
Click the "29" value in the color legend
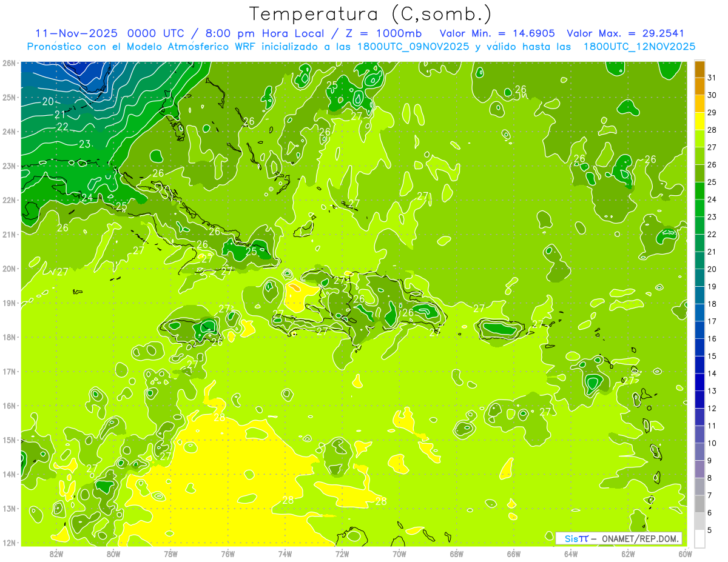point(712,112)
